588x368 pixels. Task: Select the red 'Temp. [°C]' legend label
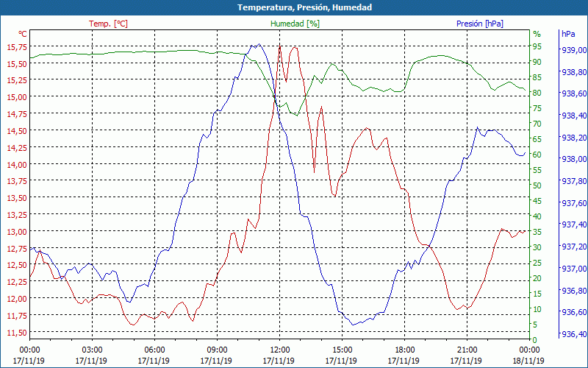point(108,24)
